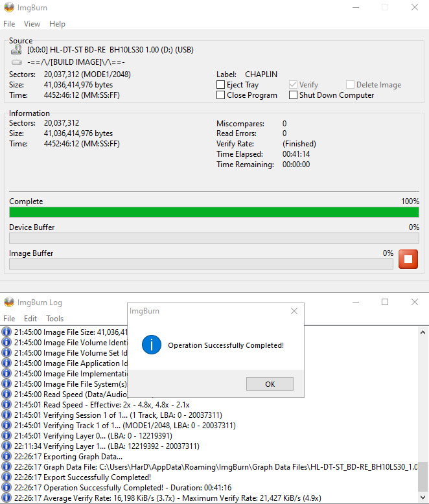The width and height of the screenshot is (429, 504).
Task: Click the Device Buffer bar
Action: pos(214,238)
